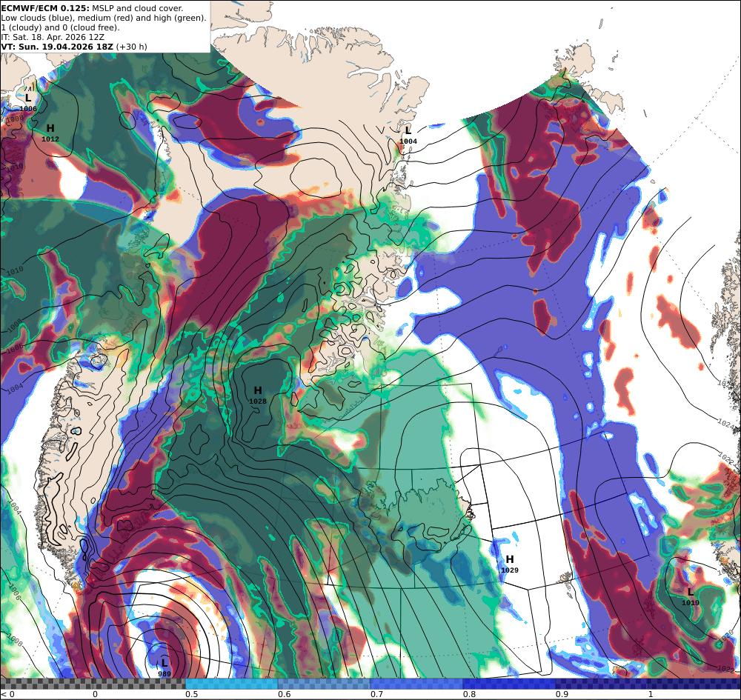Pick the 0.8–0.9 dark blue colorbar segment
The height and width of the screenshot is (700, 741).
[510, 684]
